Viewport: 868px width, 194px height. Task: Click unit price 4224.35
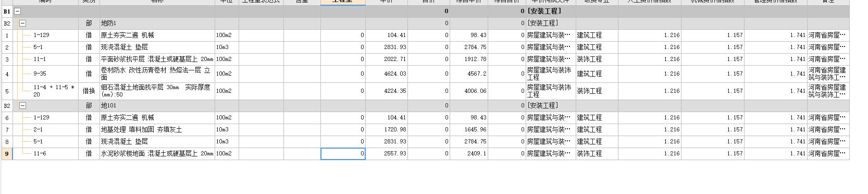(x=395, y=91)
